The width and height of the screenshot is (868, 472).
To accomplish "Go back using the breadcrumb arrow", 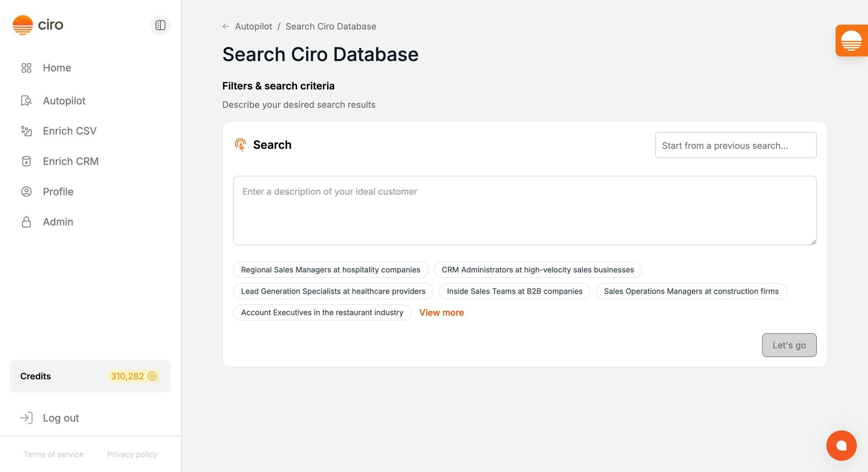I will [x=226, y=27].
